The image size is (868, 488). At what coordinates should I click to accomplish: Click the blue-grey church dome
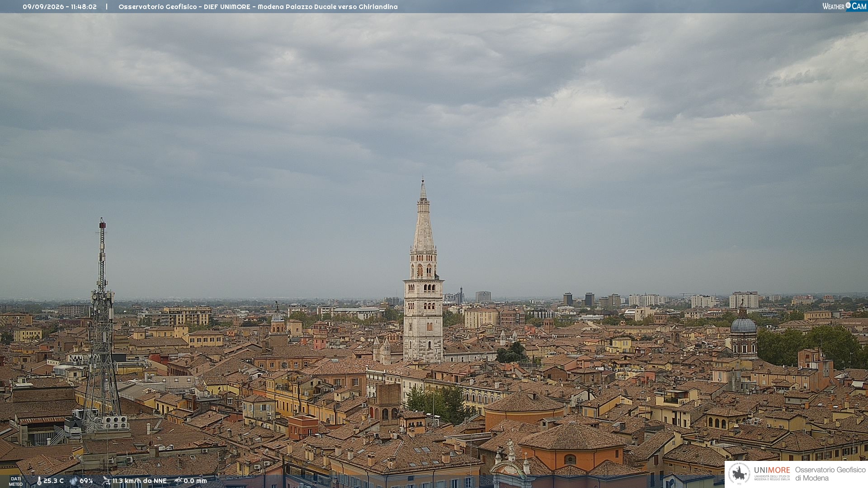tap(743, 324)
